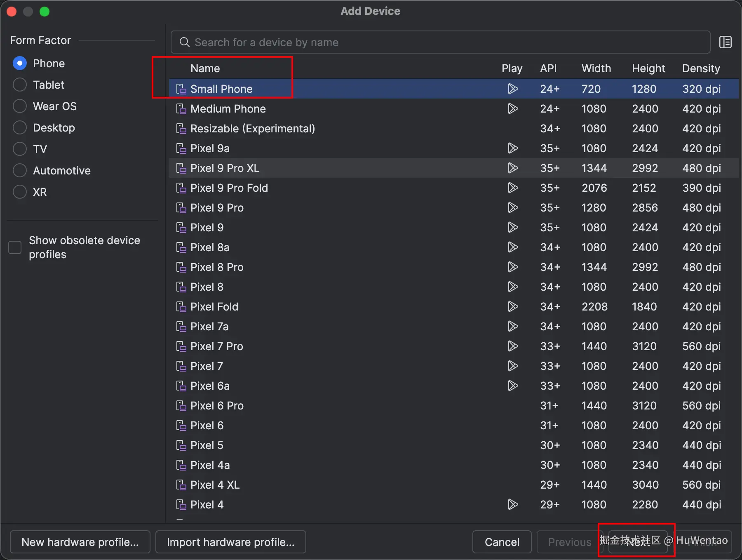The image size is (742, 560).
Task: Click the 320 dpi density for Small Phone
Action: click(x=702, y=89)
